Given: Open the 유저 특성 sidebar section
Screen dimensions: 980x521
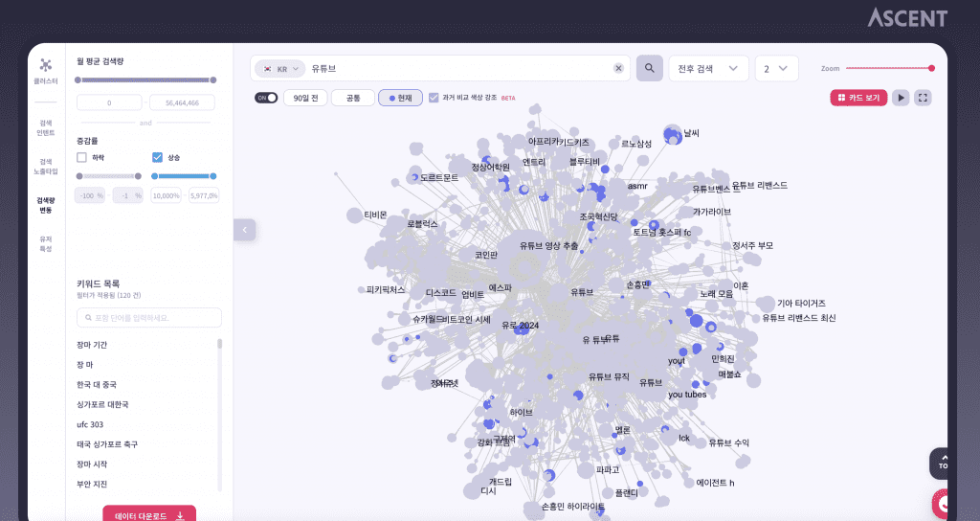Looking at the screenshot, I should [46, 244].
